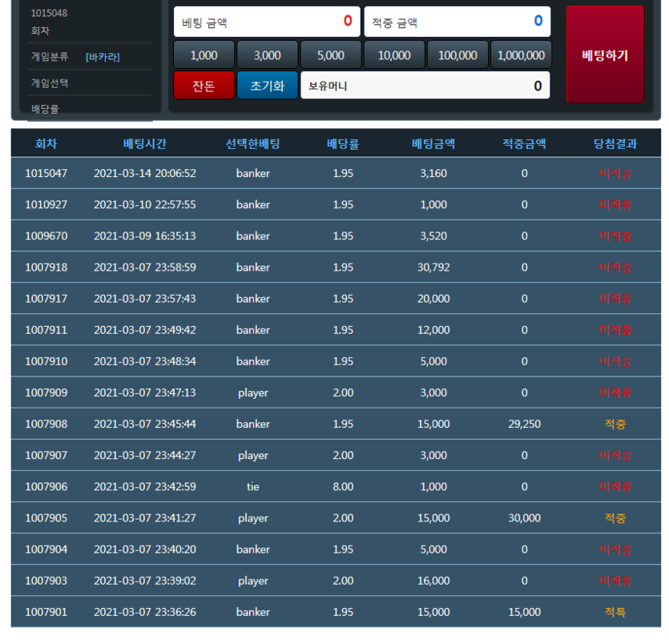Viewport: 669px width, 644px height.
Task: Focus the 베팅 금액 input field
Action: click(x=267, y=22)
